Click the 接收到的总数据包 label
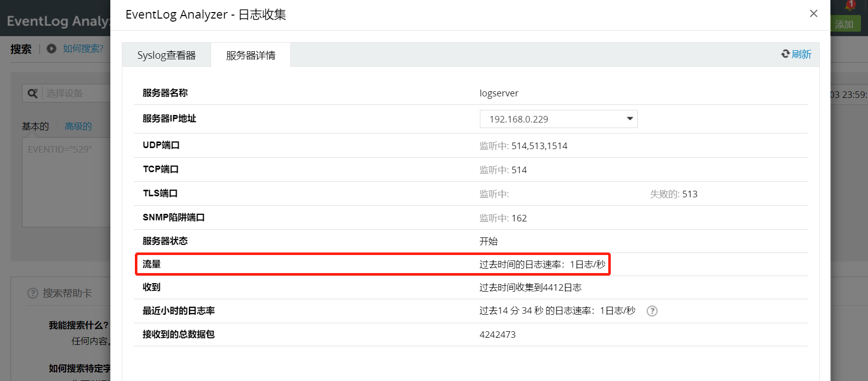 [x=179, y=334]
